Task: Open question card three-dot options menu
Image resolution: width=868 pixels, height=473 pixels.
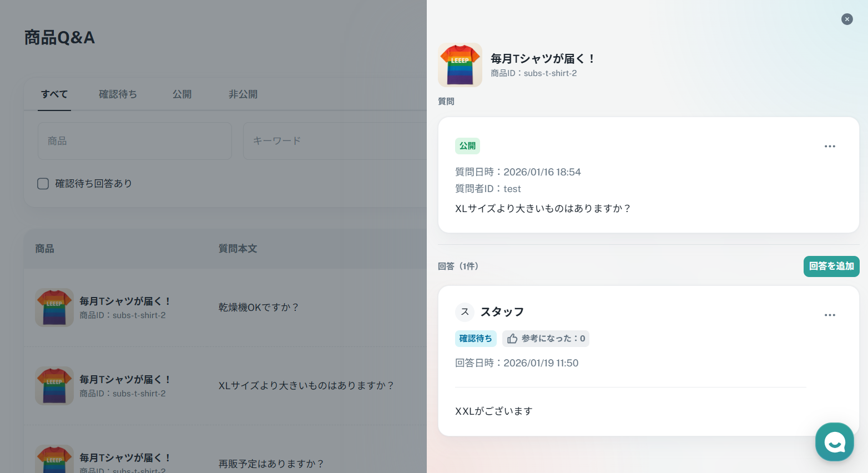Action: [x=830, y=147]
